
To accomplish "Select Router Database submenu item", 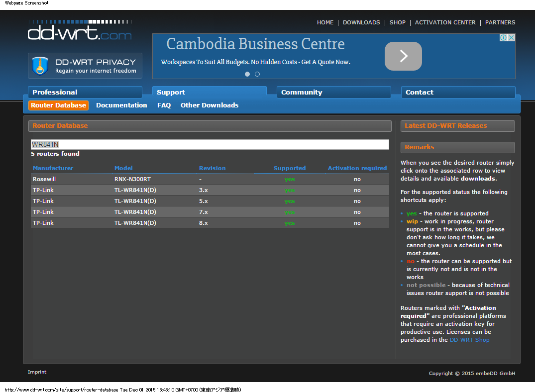I will (58, 105).
